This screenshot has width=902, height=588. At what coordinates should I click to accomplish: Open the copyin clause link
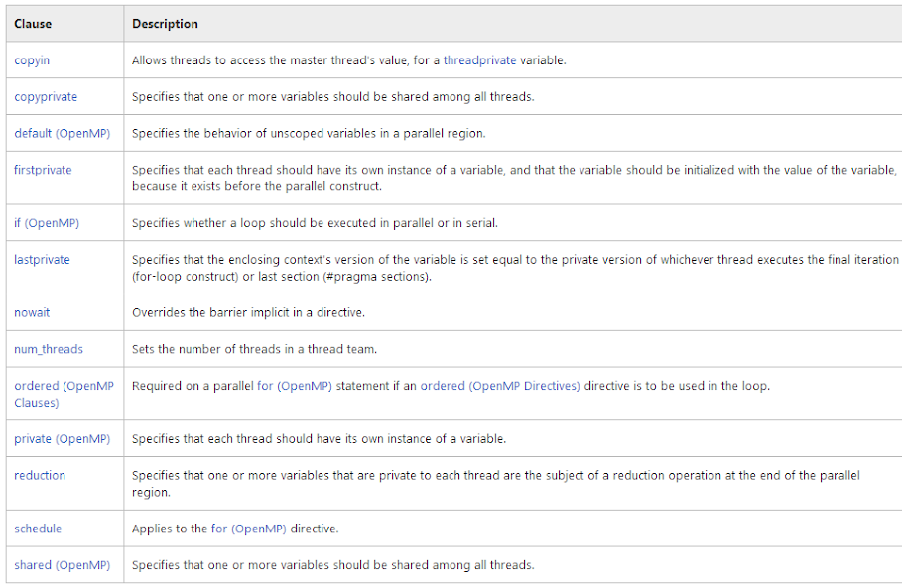click(32, 60)
